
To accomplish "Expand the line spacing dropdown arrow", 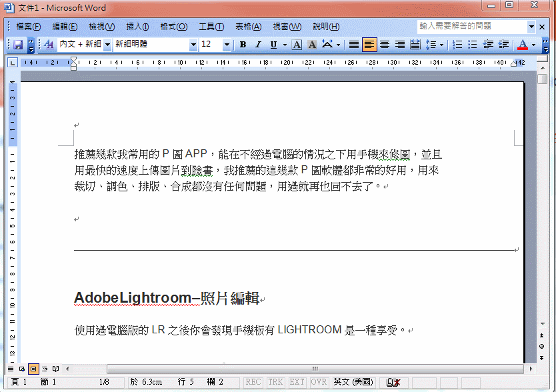I will coord(441,45).
